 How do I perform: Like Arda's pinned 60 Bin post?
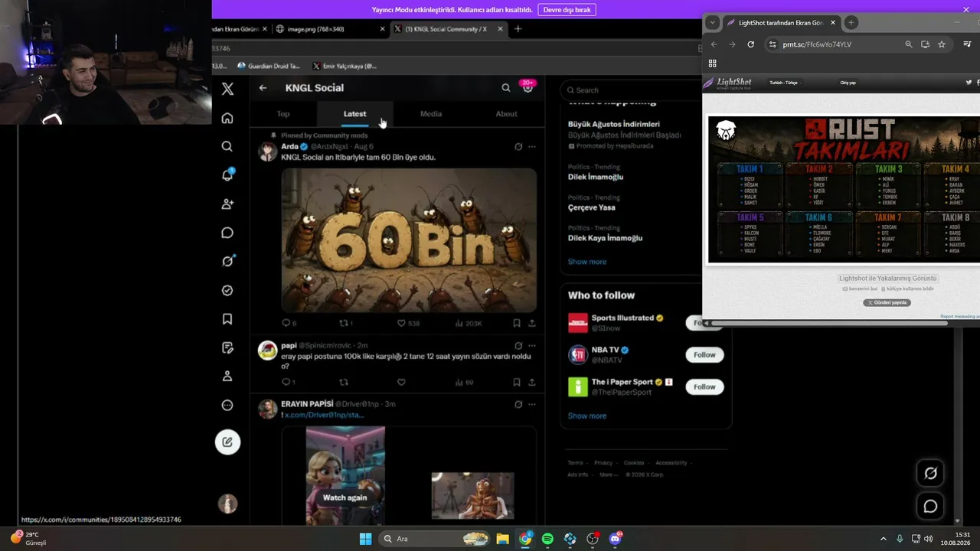(401, 324)
